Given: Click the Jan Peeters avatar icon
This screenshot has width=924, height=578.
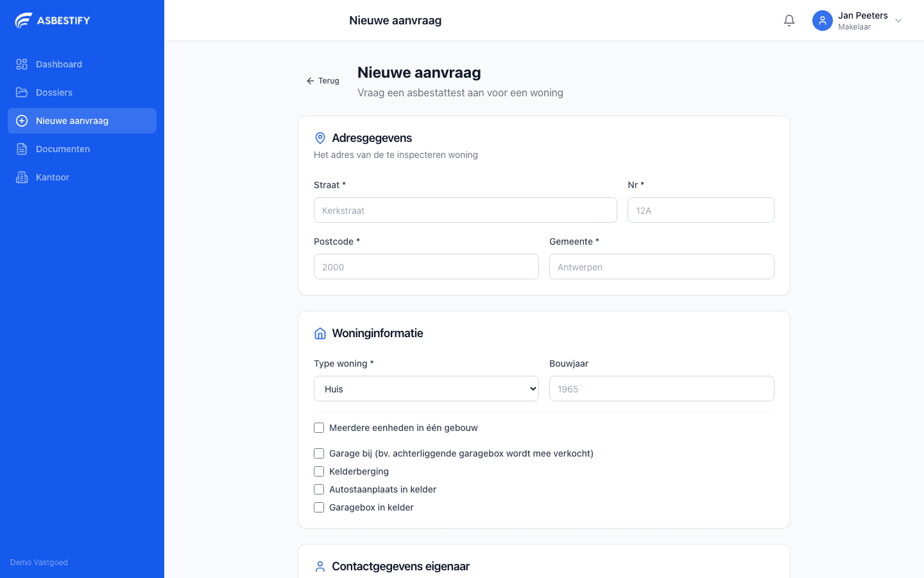Looking at the screenshot, I should [x=822, y=21].
